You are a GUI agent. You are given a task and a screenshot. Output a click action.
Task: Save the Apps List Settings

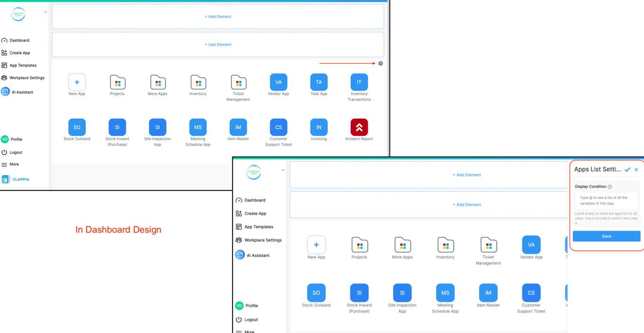coord(606,236)
